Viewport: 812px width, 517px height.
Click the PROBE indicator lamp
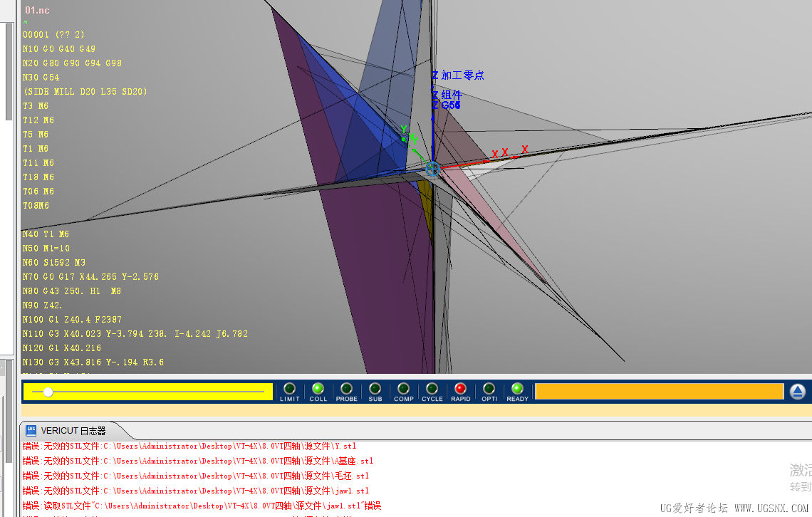[347, 390]
